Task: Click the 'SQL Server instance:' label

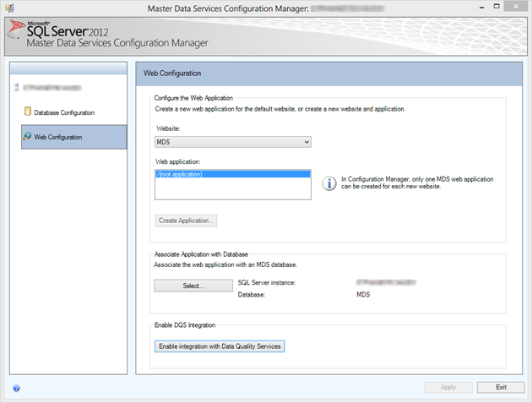Action: [x=267, y=282]
